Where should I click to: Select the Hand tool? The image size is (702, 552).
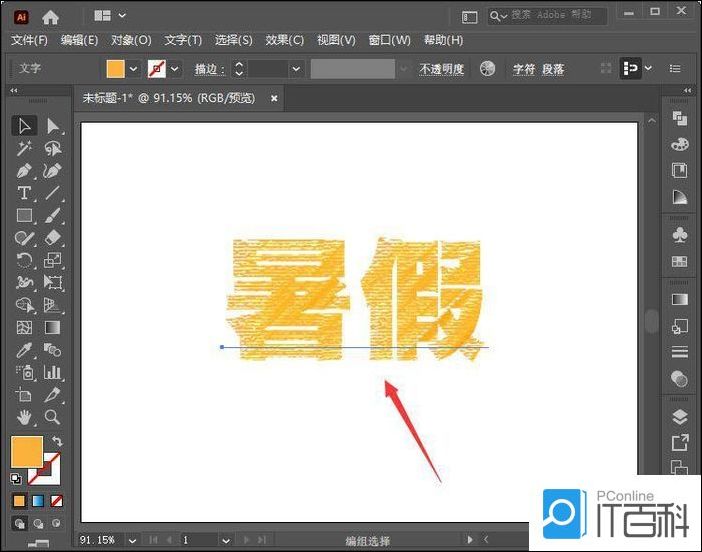click(24, 417)
